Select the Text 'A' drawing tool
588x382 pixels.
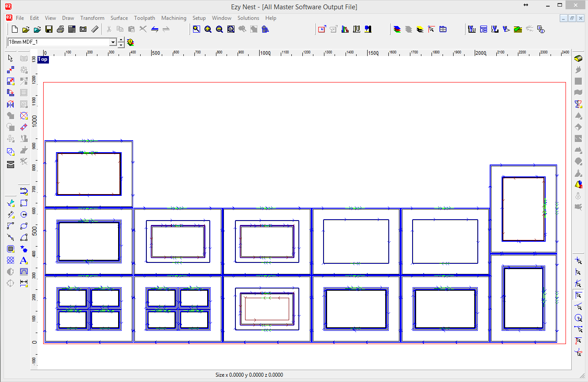tap(24, 260)
